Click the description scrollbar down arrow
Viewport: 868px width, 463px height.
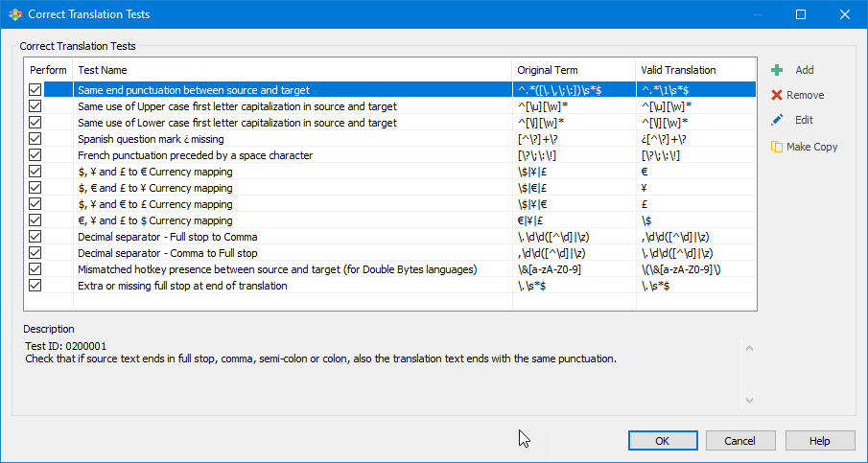(x=749, y=400)
